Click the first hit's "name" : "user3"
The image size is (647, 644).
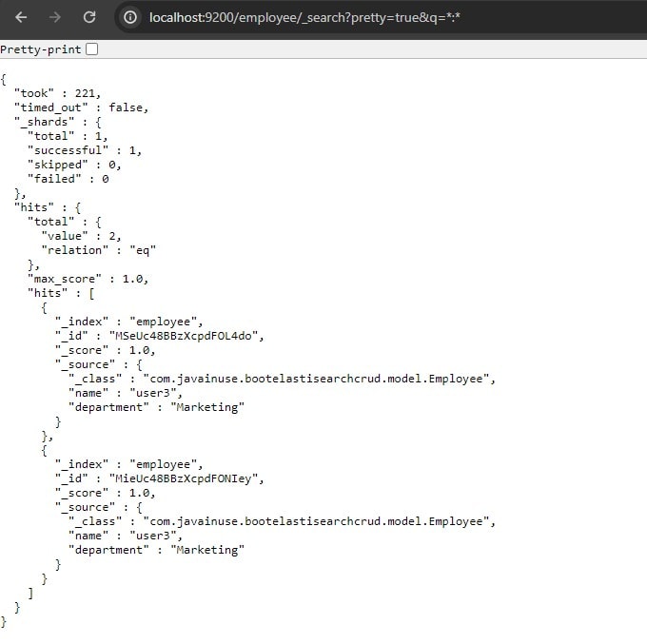tap(126, 393)
